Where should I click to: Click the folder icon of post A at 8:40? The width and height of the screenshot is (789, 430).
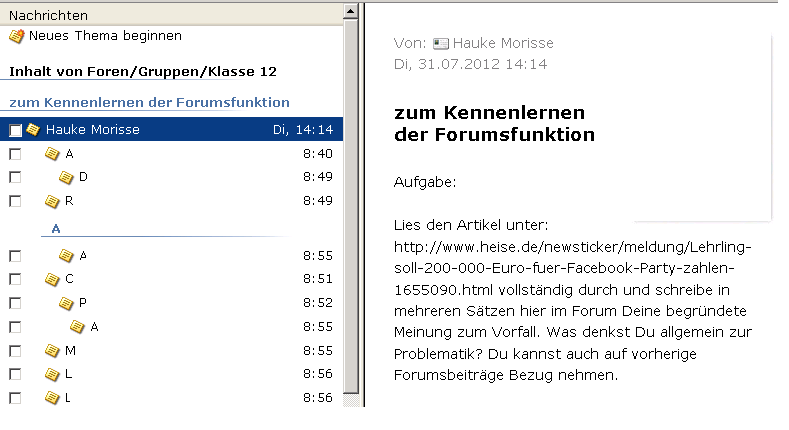point(52,154)
